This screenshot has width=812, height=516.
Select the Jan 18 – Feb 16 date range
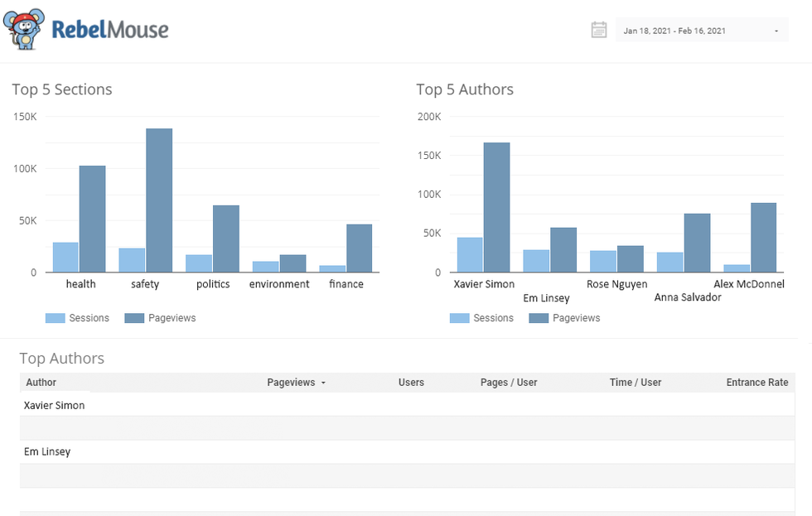tap(674, 31)
